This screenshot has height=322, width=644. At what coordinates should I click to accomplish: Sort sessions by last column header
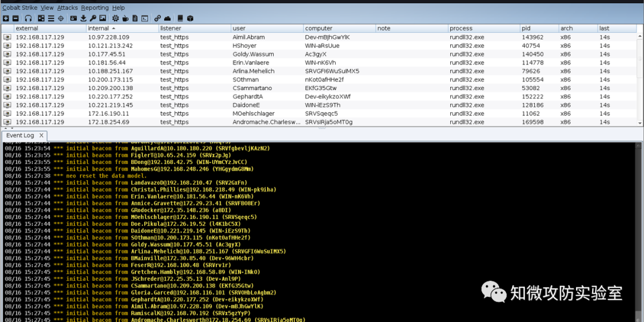617,29
